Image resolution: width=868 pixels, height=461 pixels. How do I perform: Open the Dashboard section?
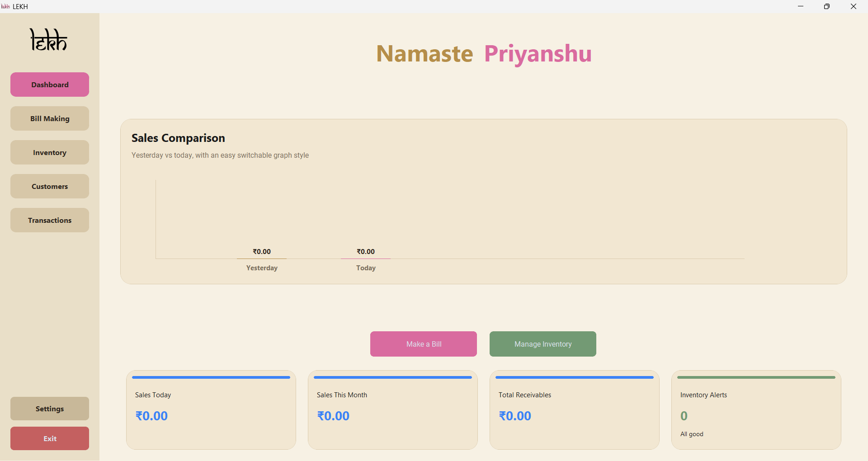49,84
